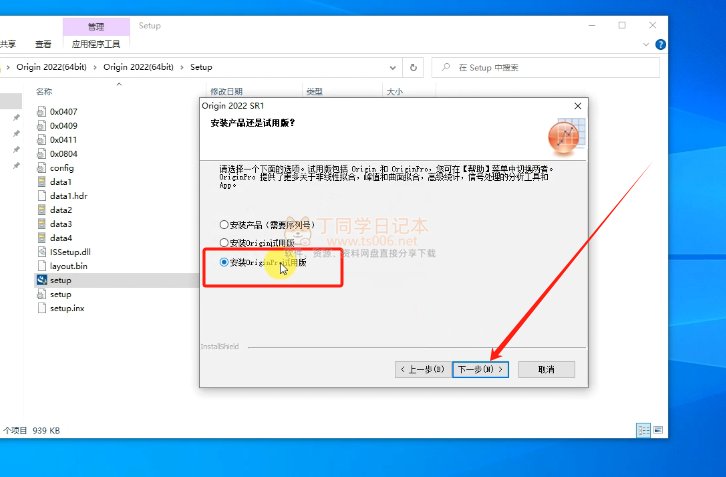This screenshot has width=726, height=477.
Task: Click the first Origin 2022(64bit) breadcrumb
Action: pos(51,67)
